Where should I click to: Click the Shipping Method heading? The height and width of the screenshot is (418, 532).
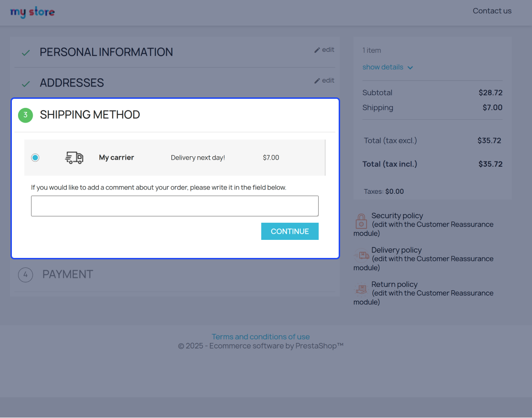point(90,114)
